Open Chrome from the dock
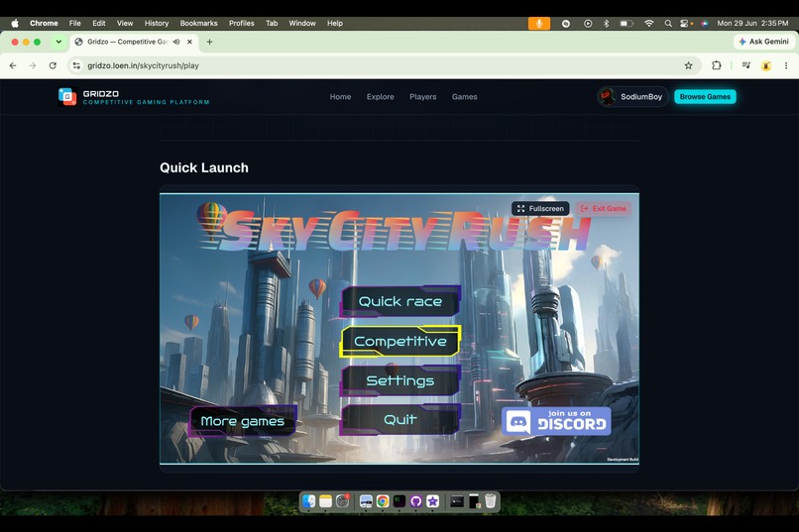 pyautogui.click(x=383, y=501)
